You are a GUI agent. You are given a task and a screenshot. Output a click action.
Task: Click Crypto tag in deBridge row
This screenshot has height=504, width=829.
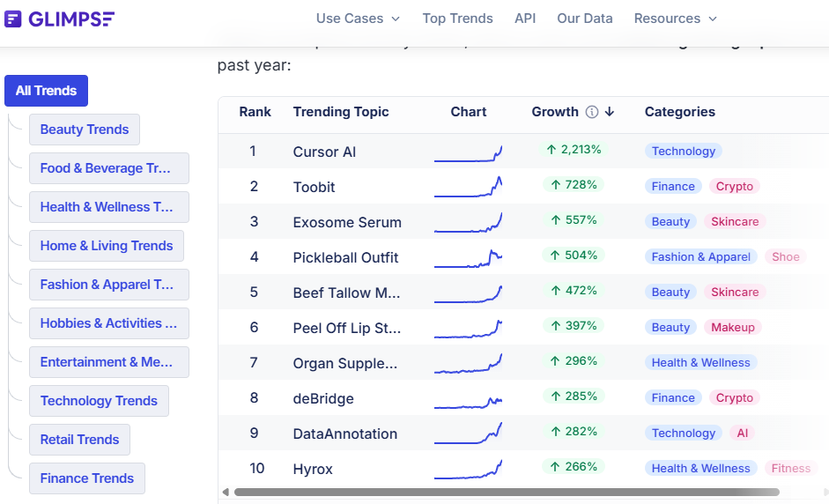point(735,397)
